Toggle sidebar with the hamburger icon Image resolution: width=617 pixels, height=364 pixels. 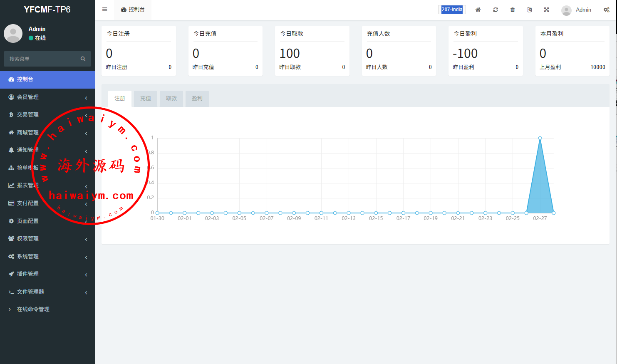(x=105, y=10)
